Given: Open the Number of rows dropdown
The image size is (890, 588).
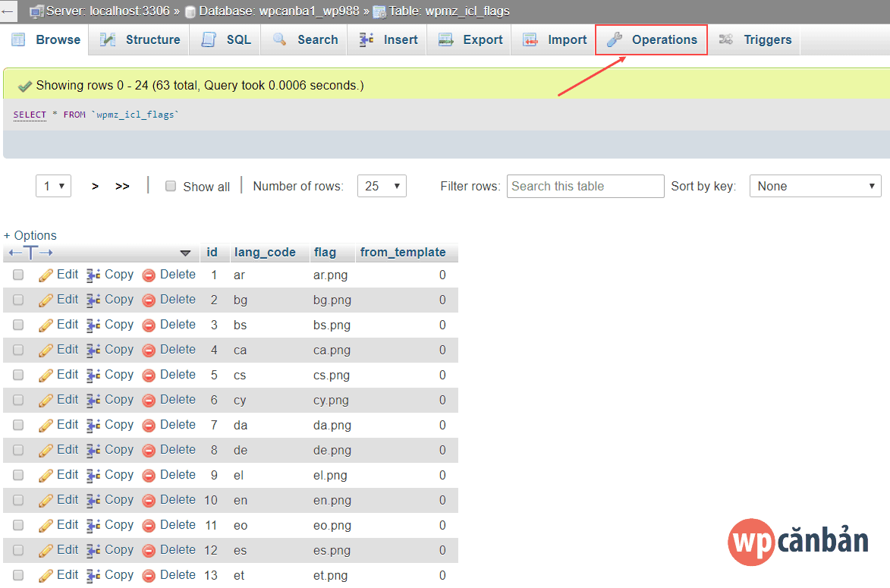Looking at the screenshot, I should 382,185.
